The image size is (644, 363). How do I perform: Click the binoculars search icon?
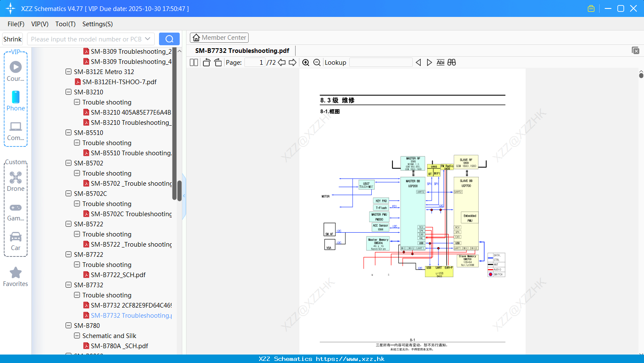coord(452,62)
